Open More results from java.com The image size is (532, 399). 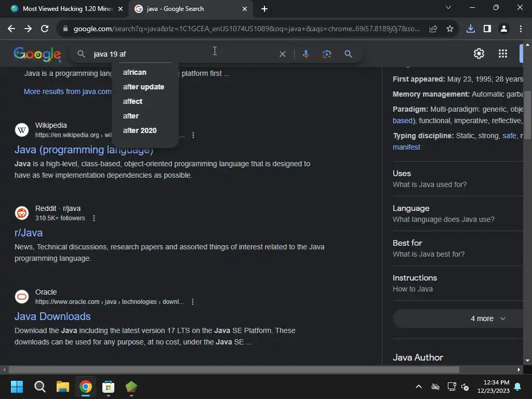(67, 91)
